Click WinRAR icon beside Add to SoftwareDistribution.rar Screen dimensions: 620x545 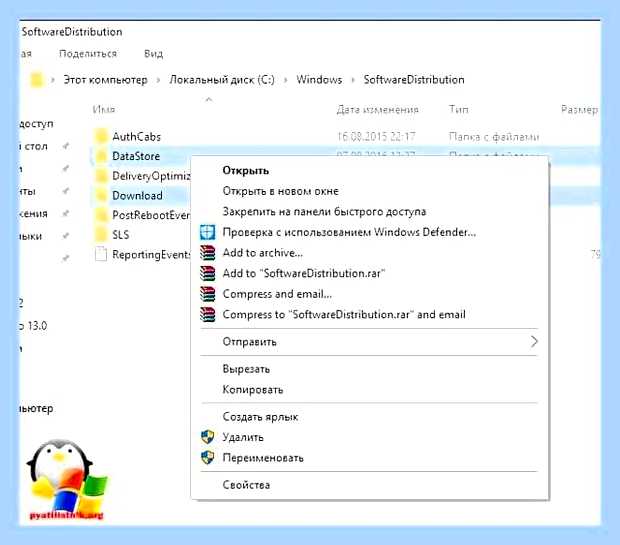(x=208, y=273)
